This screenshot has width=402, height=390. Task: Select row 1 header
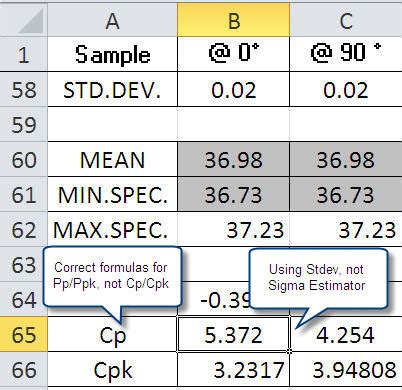coord(24,54)
